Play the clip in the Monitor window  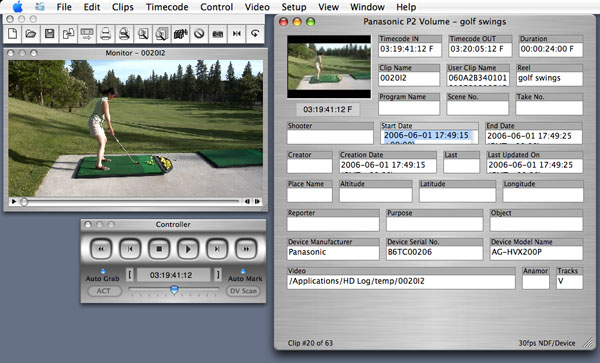(14, 202)
